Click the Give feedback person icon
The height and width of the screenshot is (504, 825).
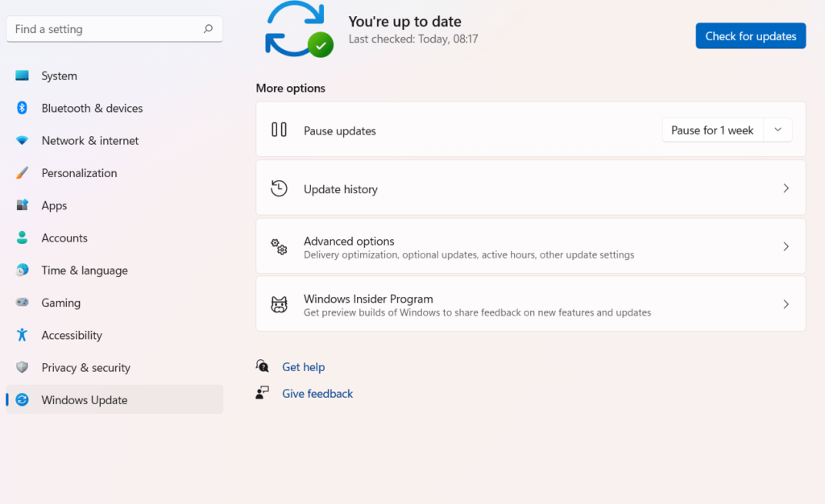(262, 393)
